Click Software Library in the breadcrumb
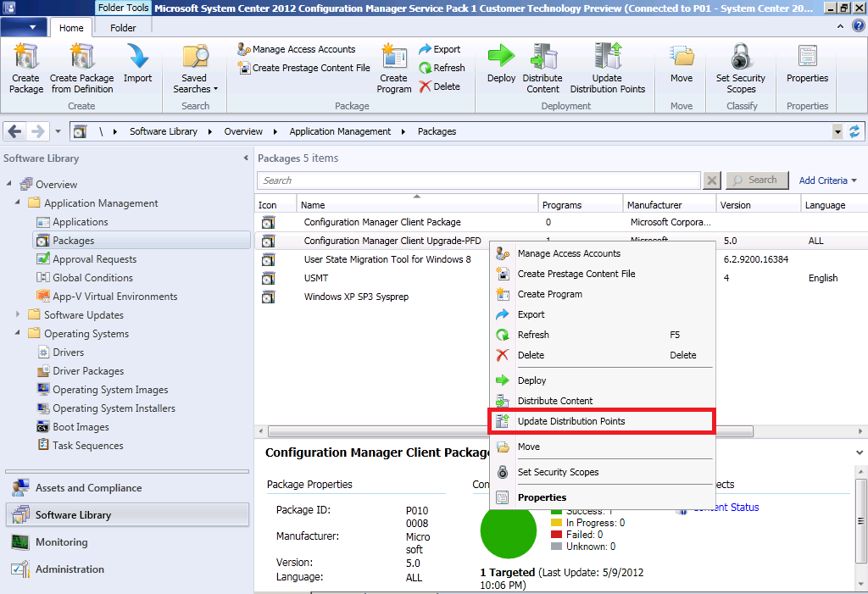 tap(164, 131)
